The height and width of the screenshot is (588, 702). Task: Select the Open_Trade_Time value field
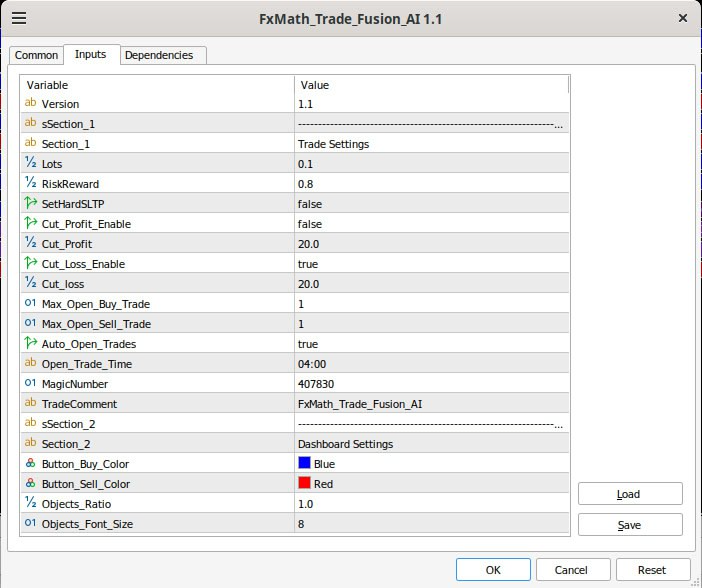click(x=430, y=364)
